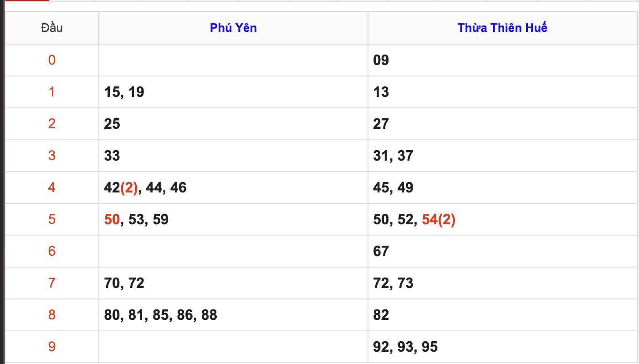Click the Phú Yên cell showing 15, 19
The image size is (639, 364).
[124, 92]
